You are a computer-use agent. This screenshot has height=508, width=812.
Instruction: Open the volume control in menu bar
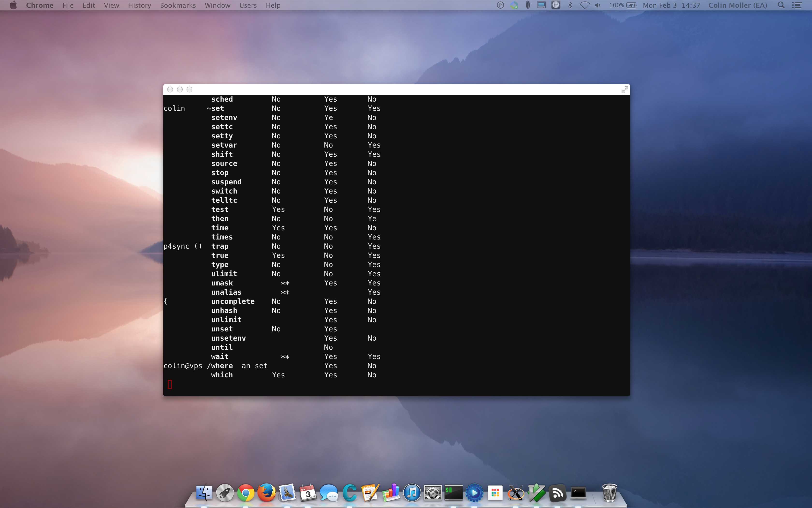pos(598,5)
